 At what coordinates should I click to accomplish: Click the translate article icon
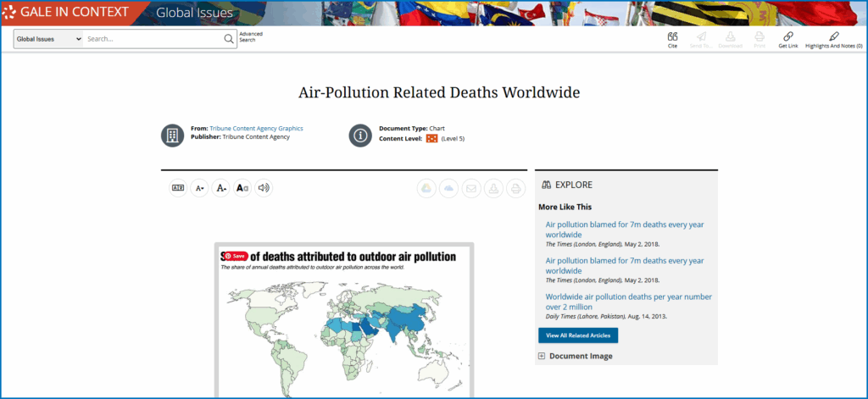(178, 188)
